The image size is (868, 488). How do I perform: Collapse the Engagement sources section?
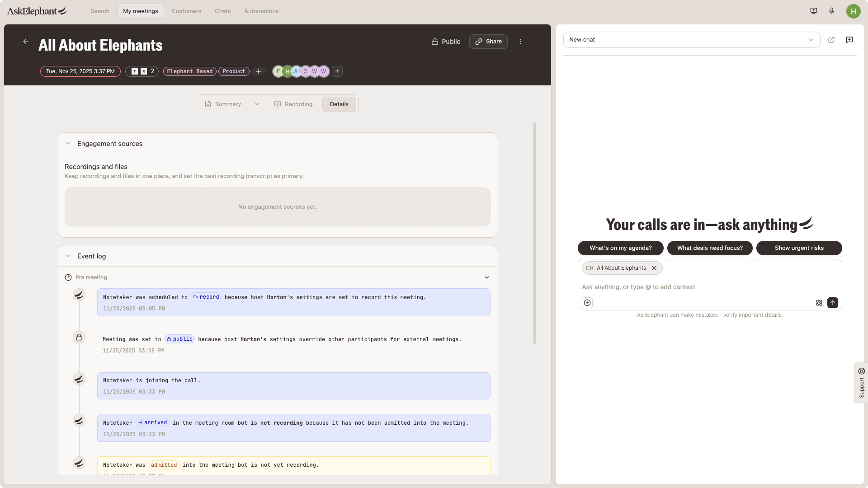coord(68,144)
